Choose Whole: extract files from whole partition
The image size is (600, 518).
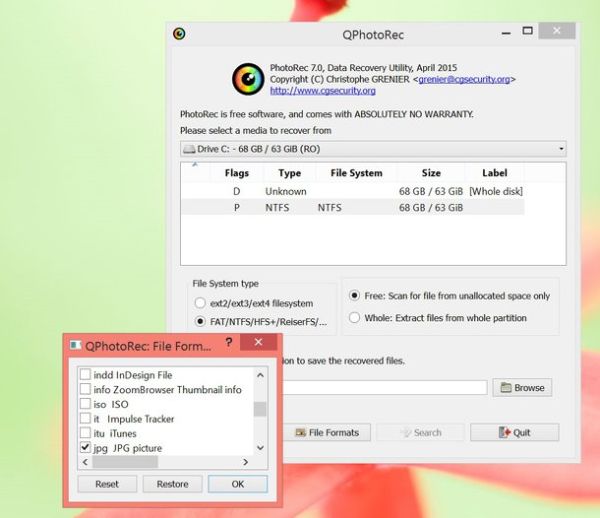(354, 318)
